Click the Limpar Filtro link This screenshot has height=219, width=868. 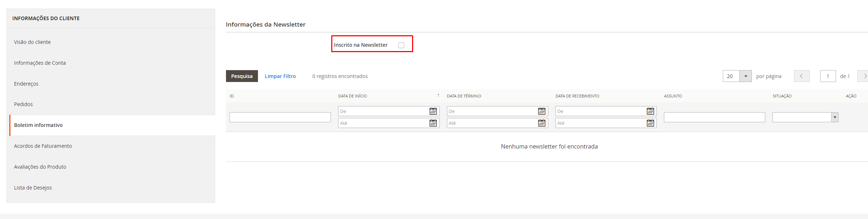click(280, 76)
